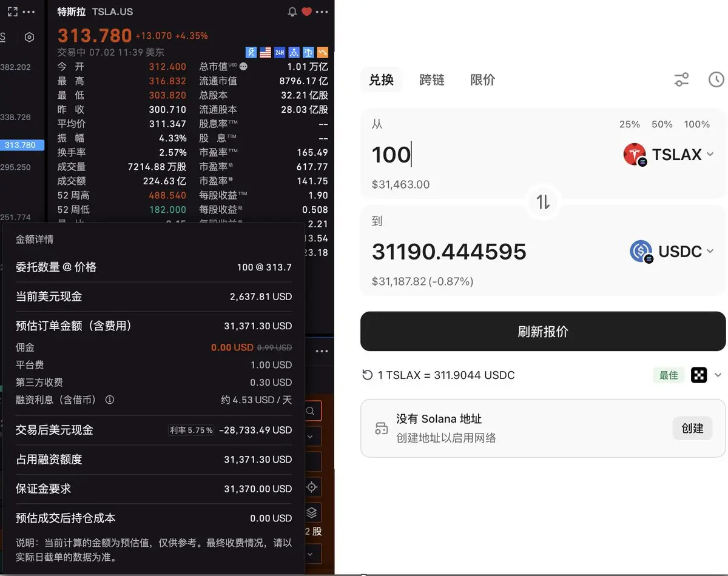
Task: Click the search magnifier in order panel
Action: pyautogui.click(x=310, y=411)
